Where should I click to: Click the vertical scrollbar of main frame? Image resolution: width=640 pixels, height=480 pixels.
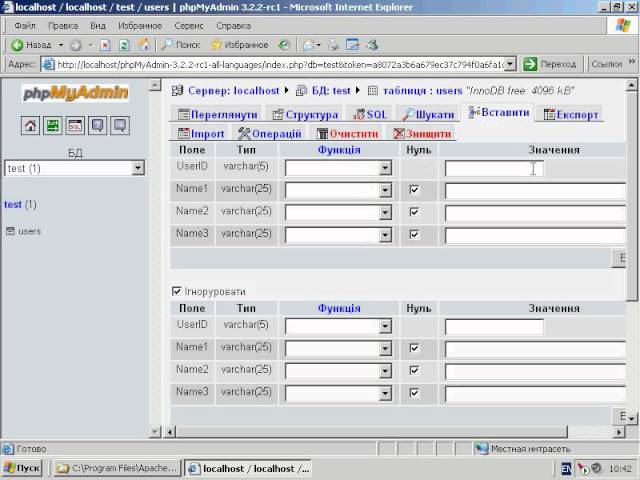[x=631, y=197]
